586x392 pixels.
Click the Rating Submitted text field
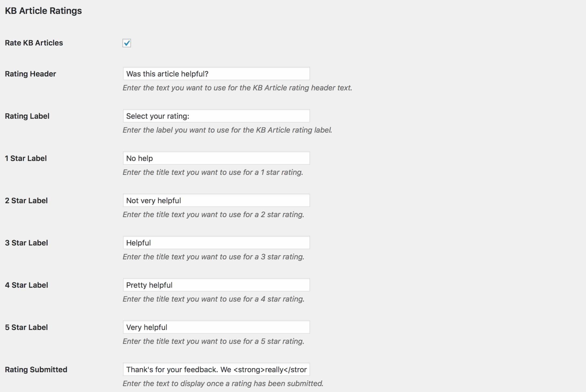(216, 370)
